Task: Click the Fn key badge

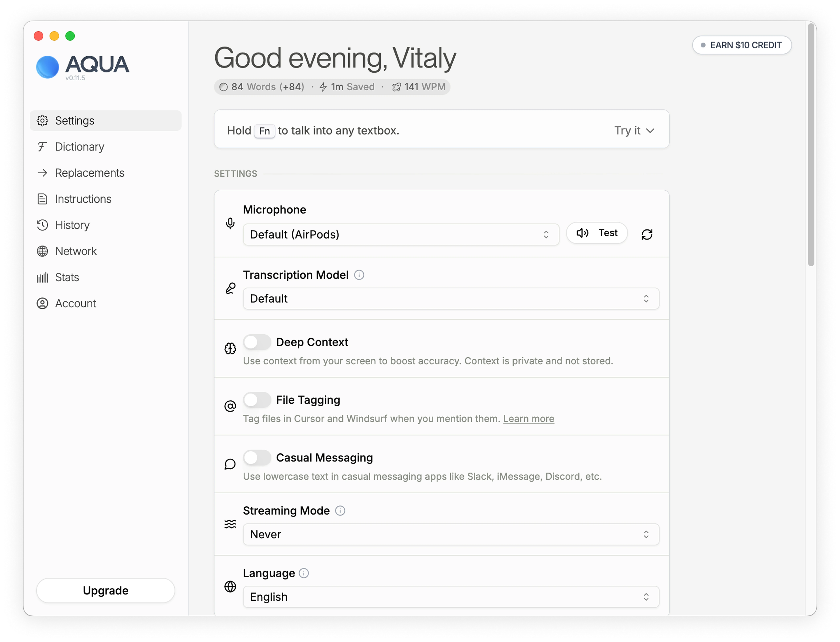Action: 264,131
